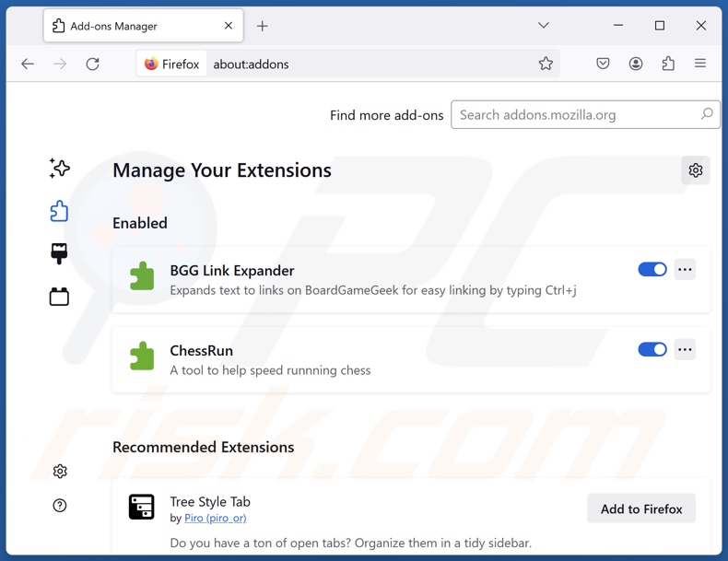Open the Piro (piro_or) author link
Screen dimensions: 728x561
pos(215,518)
